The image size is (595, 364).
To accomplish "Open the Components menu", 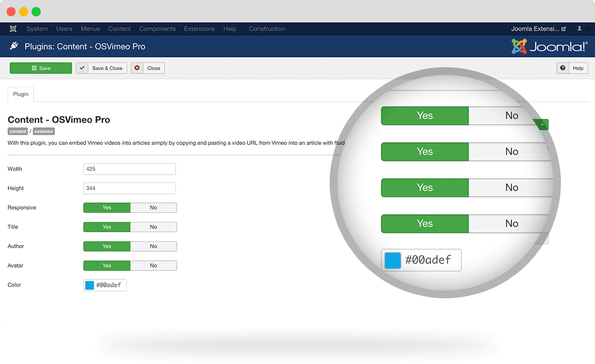I will coord(157,29).
